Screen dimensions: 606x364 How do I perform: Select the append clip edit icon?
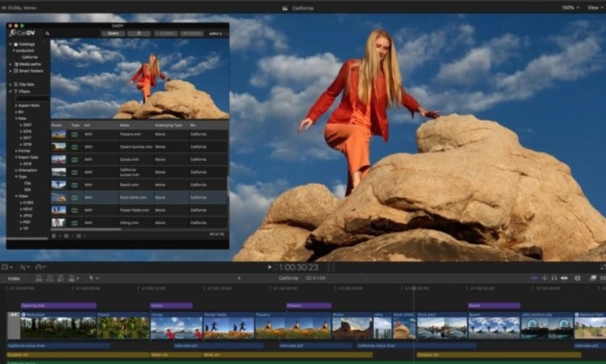tap(60, 278)
